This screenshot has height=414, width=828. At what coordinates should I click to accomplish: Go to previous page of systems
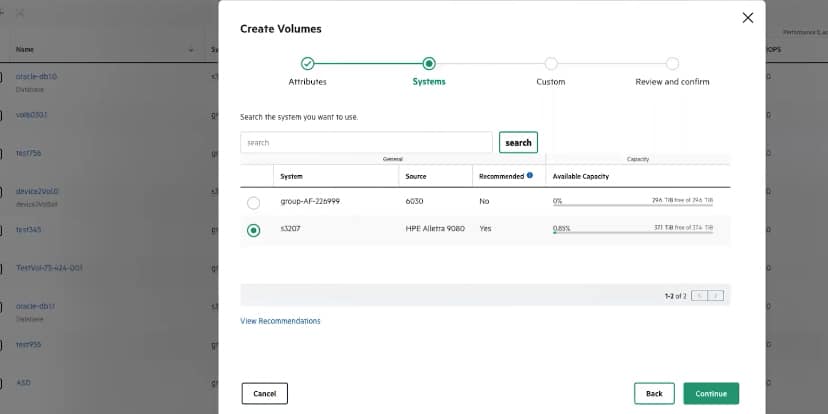[699, 296]
